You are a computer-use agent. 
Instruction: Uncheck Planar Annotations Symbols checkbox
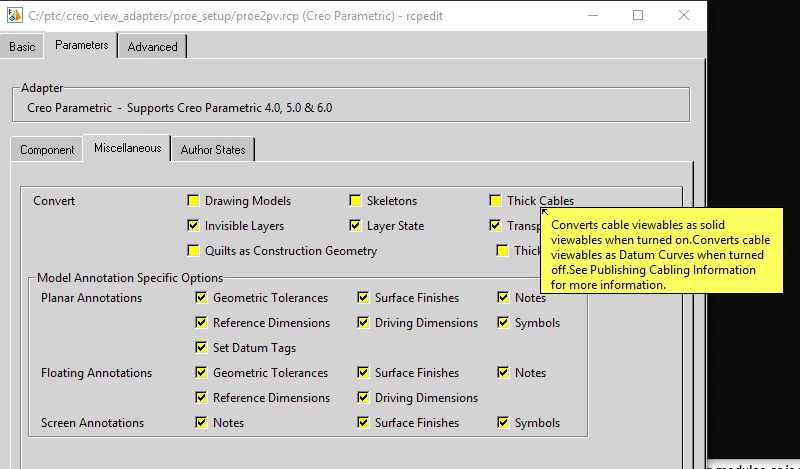[504, 323]
